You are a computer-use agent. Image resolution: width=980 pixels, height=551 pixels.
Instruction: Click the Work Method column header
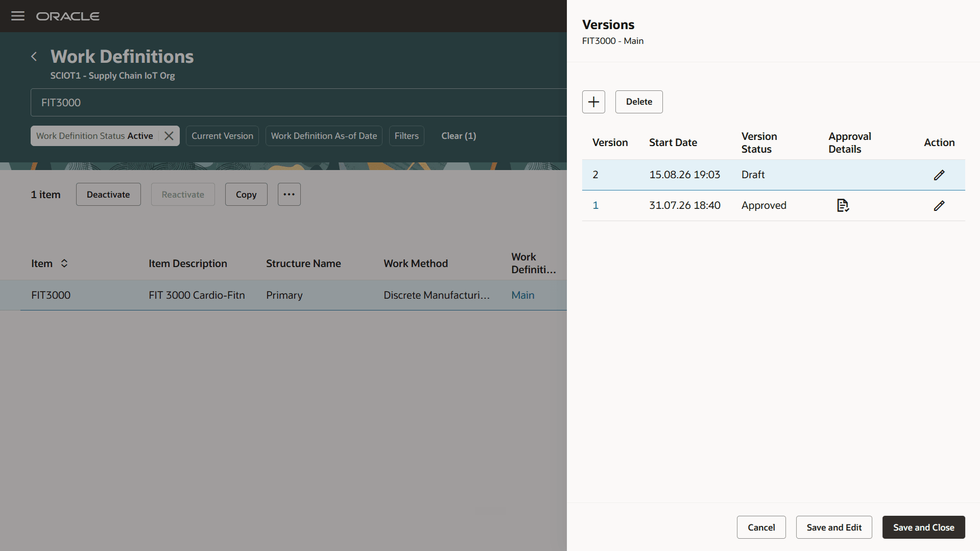point(416,263)
